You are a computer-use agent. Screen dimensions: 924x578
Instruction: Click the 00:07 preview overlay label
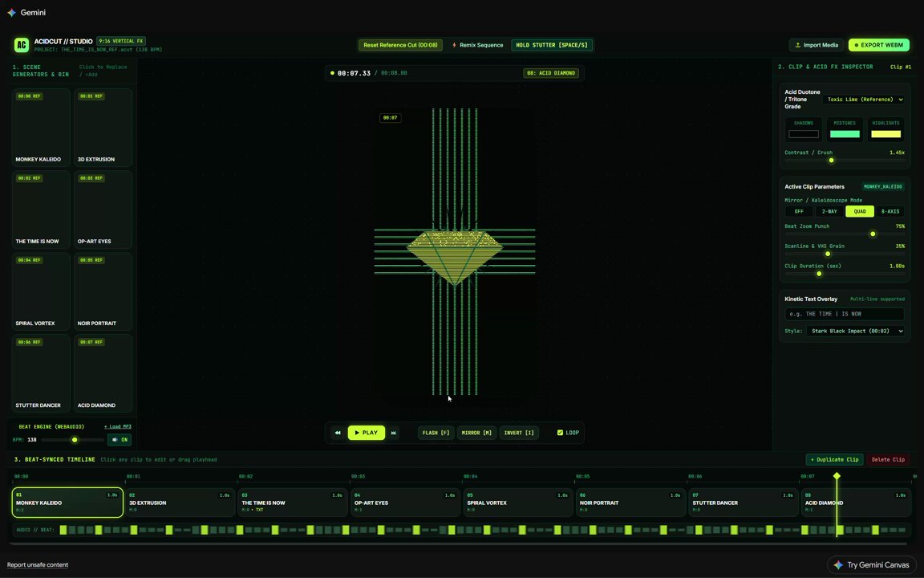(x=390, y=118)
